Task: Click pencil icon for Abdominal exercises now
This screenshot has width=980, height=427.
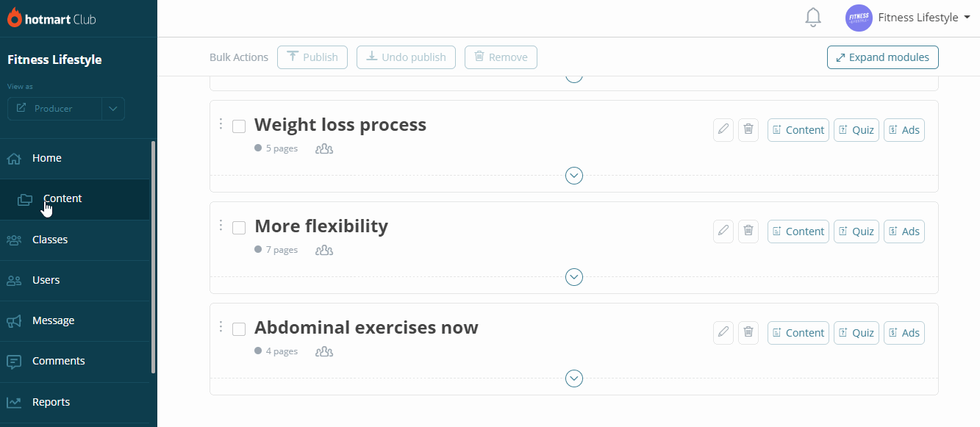Action: 723,333
